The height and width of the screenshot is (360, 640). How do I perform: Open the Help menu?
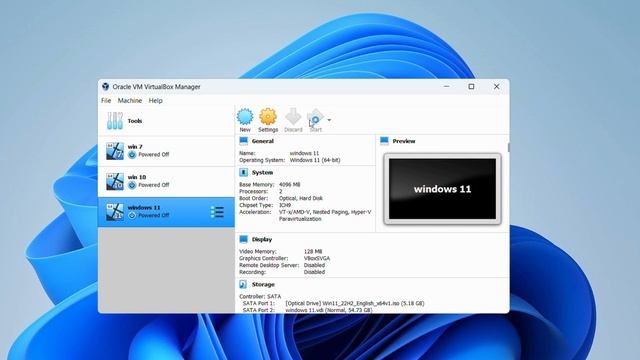pos(156,100)
